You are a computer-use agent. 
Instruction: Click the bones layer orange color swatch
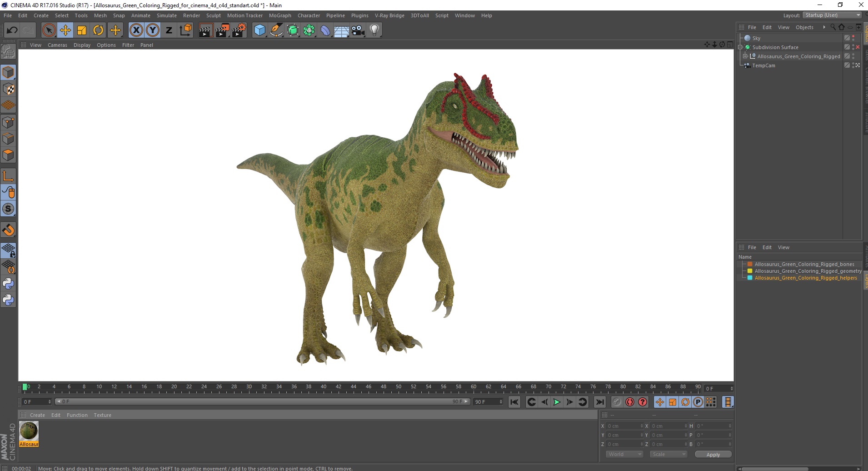pyautogui.click(x=750, y=264)
